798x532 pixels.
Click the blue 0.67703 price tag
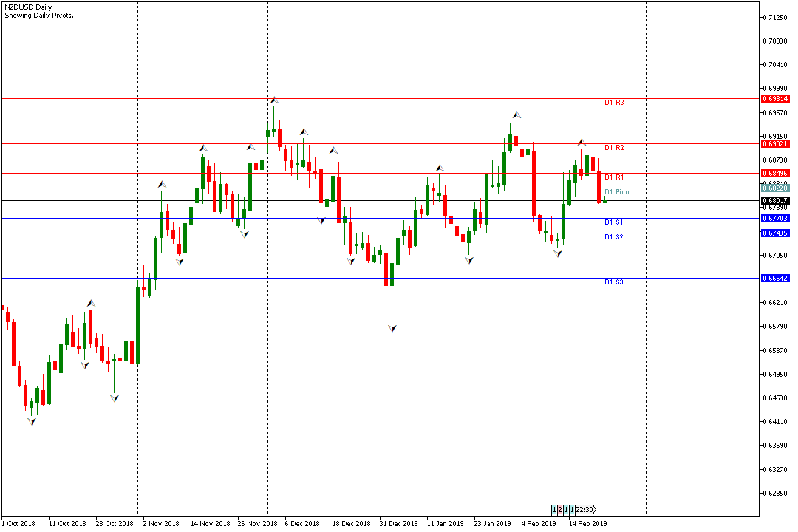775,219
